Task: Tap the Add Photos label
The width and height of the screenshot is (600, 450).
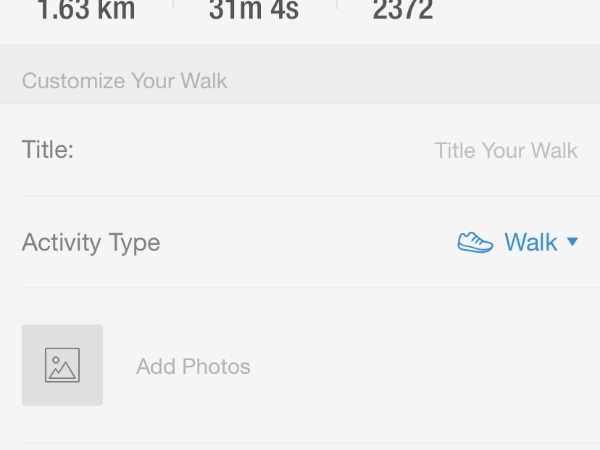Action: tap(193, 367)
